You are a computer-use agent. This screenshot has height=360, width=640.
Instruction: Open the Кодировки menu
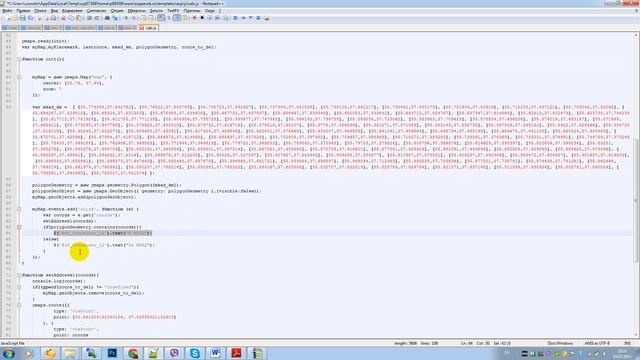coord(72,11)
